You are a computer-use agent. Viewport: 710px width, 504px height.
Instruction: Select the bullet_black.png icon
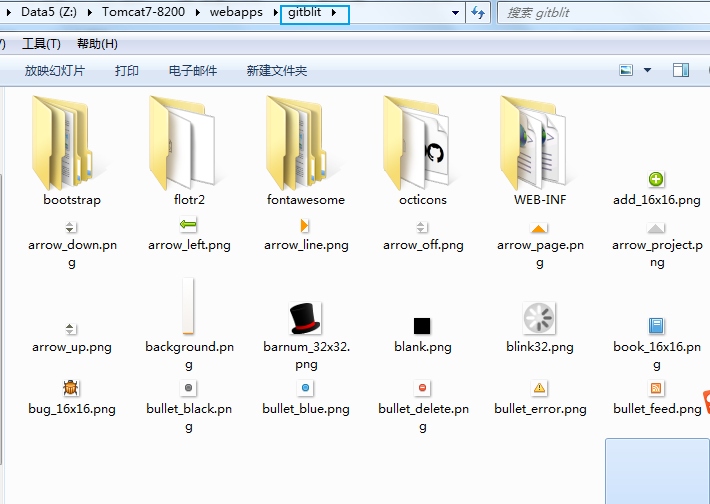pos(188,388)
